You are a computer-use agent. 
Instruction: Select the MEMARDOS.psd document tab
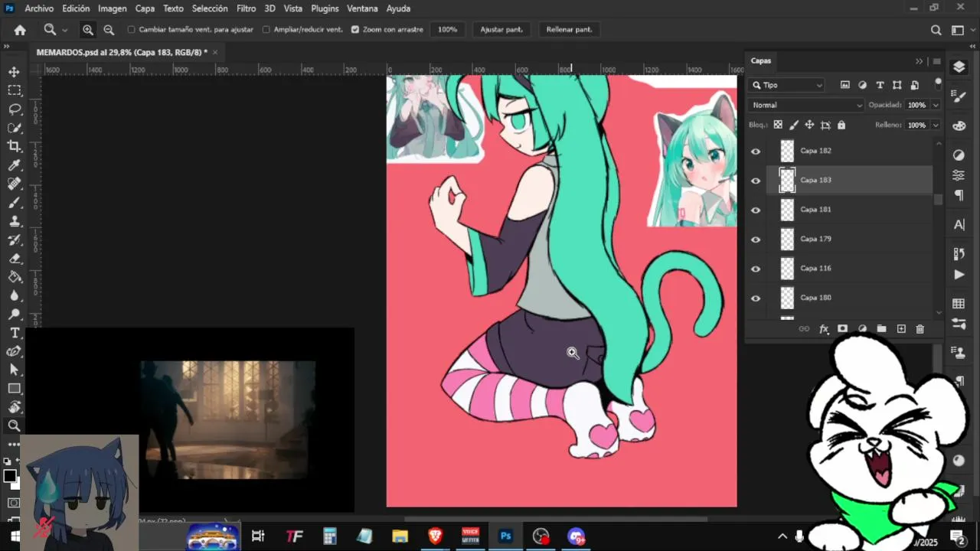point(122,52)
